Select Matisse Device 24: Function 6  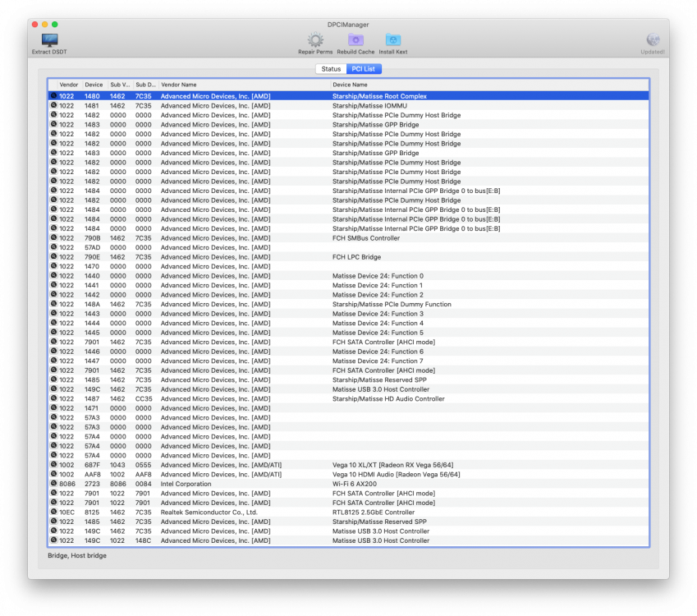(x=378, y=352)
